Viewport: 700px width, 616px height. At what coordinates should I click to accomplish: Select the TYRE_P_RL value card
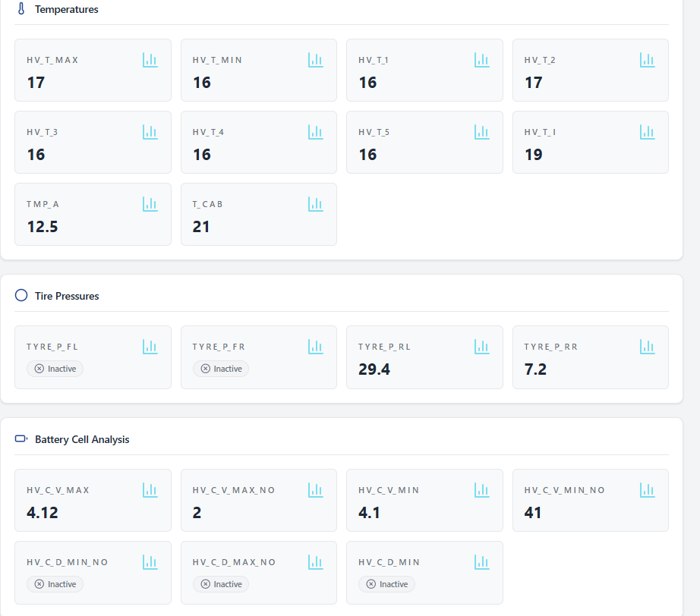424,357
